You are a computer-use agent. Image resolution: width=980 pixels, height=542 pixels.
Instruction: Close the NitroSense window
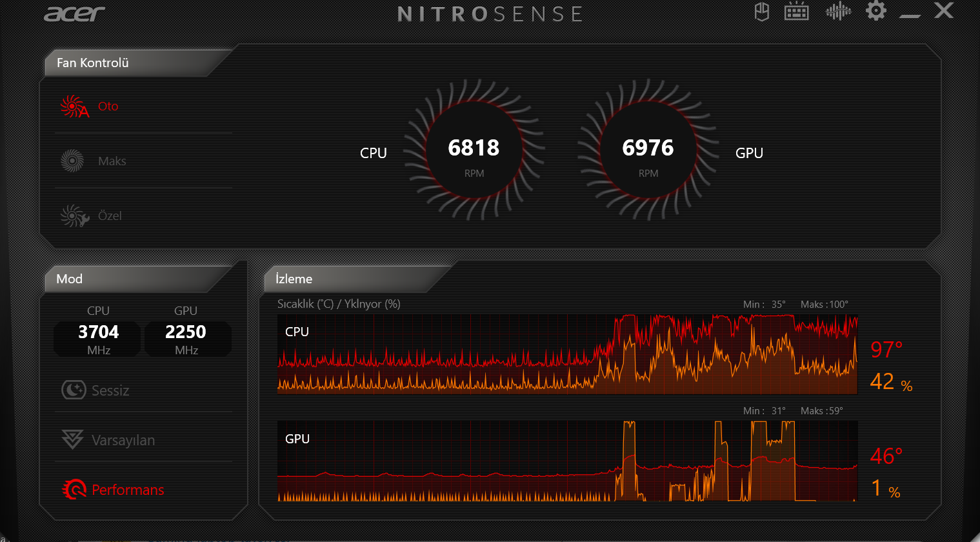tap(944, 10)
